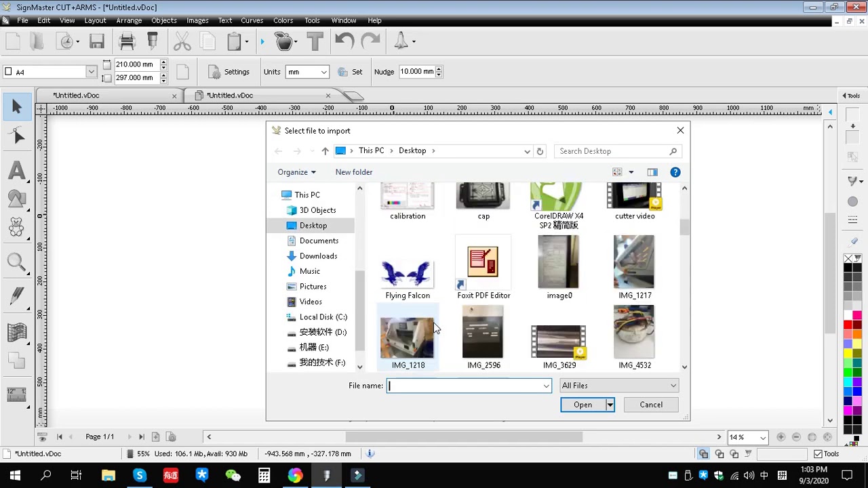
Task: Select the IMG_1218 file thumbnail
Action: pyautogui.click(x=408, y=338)
